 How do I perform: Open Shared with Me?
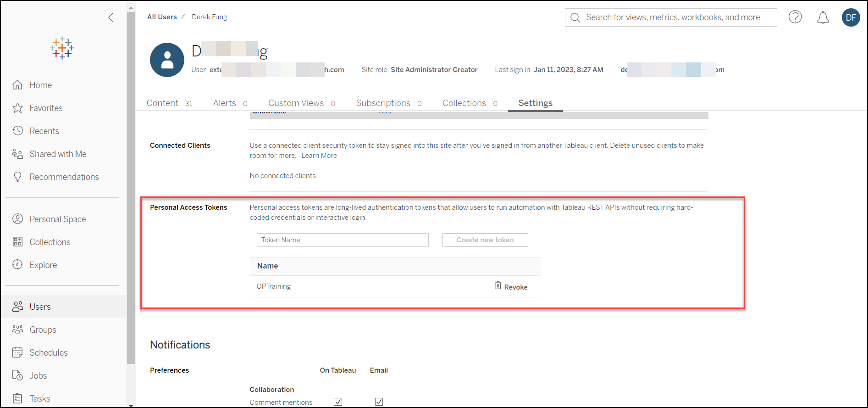(58, 154)
